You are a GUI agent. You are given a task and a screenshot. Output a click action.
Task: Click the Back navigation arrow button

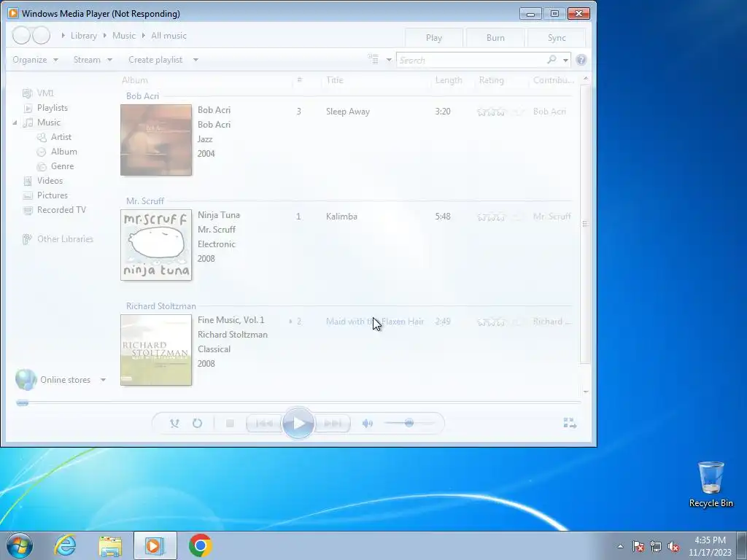[21, 36]
